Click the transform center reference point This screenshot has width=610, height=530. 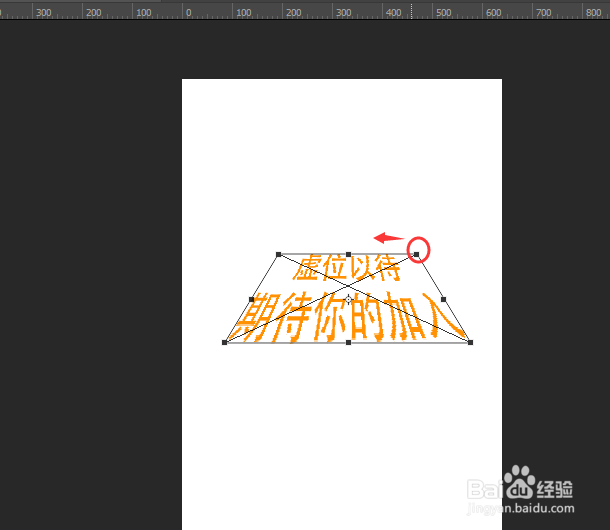pyautogui.click(x=348, y=299)
